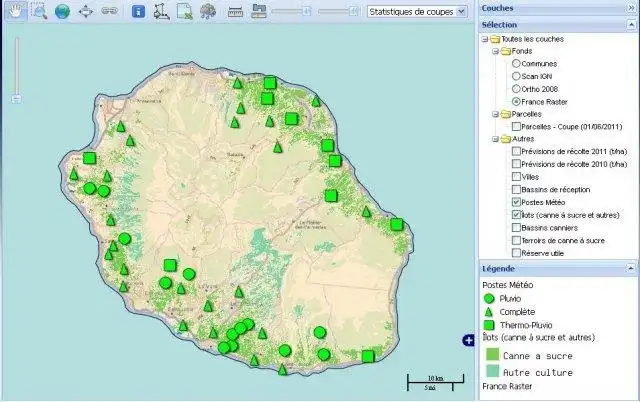Select the Scan IGN base layer radio
This screenshot has height=402, width=640.
pos(516,76)
